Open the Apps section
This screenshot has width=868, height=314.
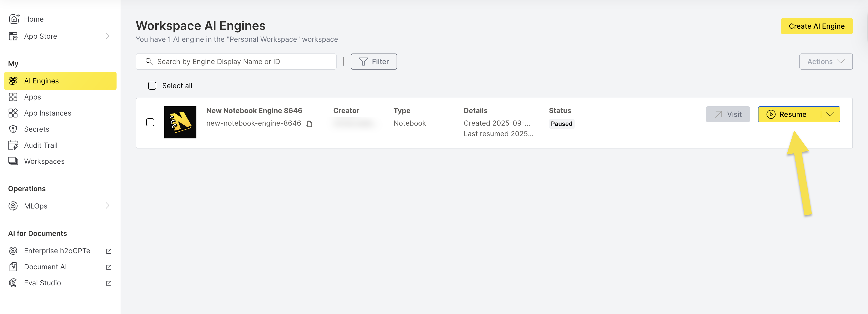(x=32, y=97)
